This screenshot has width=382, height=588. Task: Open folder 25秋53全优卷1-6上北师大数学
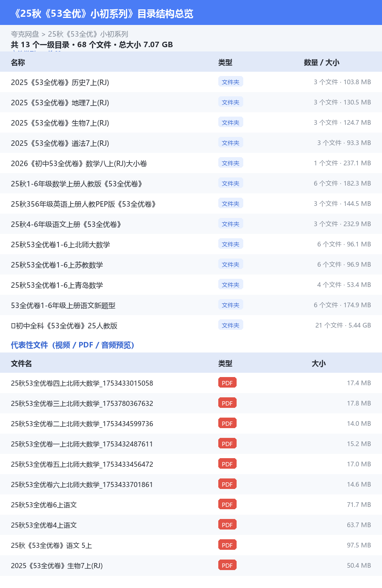[x=60, y=244]
